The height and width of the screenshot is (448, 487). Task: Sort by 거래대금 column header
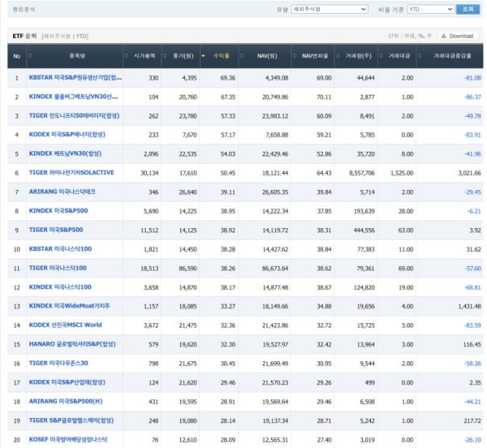399,56
